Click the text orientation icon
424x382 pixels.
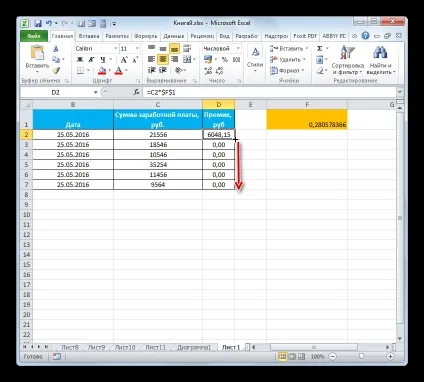tap(179, 70)
